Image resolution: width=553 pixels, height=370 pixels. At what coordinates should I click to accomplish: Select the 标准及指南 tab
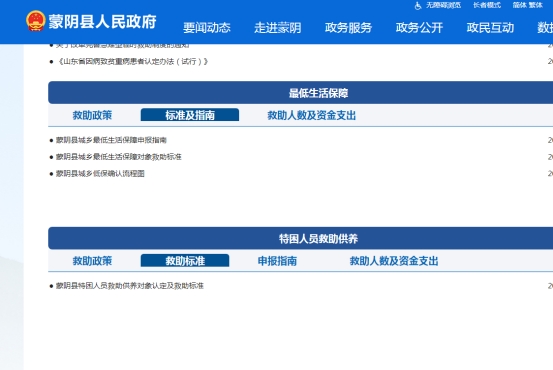click(190, 115)
